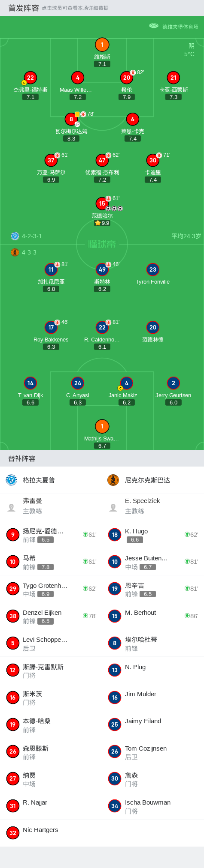This screenshot has height=868, width=204.
Task: Select Tyron Fonville number 23 icon
Action: tap(152, 269)
